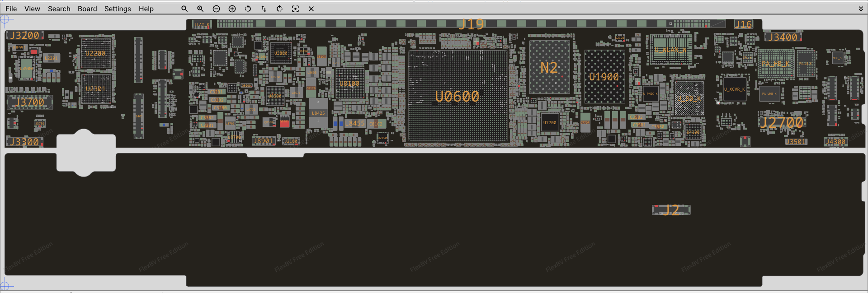Open the Help menu
Screen dimensions: 868x293
click(x=146, y=9)
